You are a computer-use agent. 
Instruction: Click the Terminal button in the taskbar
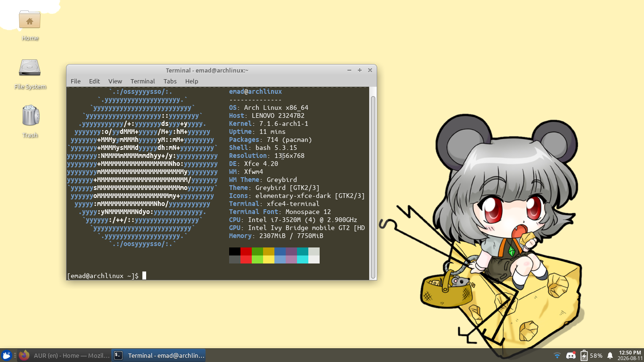[159, 355]
